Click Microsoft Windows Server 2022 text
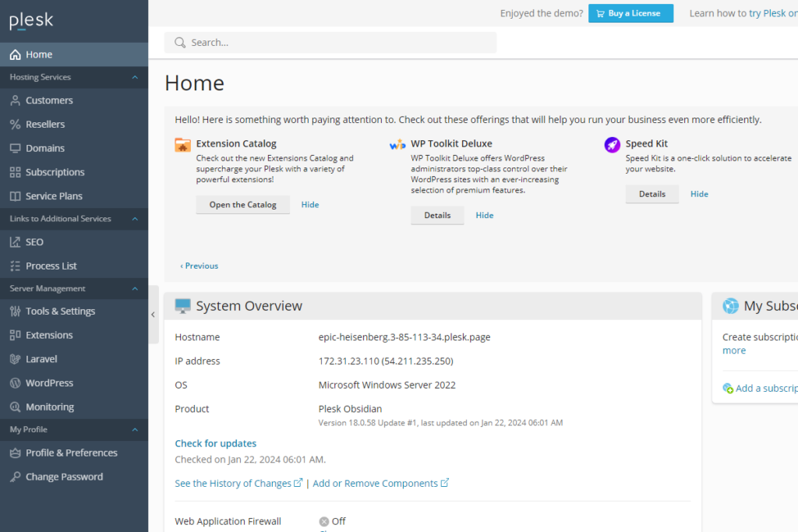 387,385
